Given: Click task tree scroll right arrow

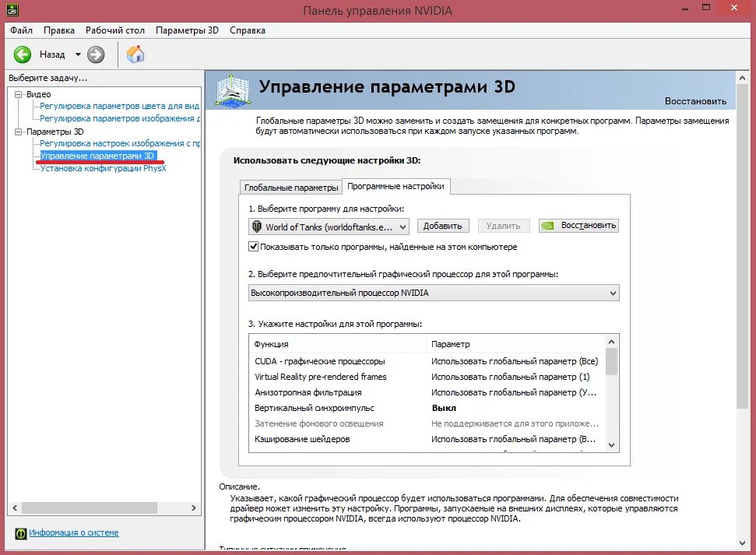Looking at the screenshot, I should 194,508.
